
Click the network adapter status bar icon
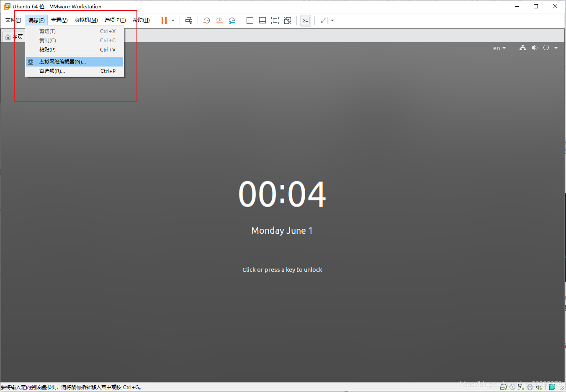[x=521, y=387]
